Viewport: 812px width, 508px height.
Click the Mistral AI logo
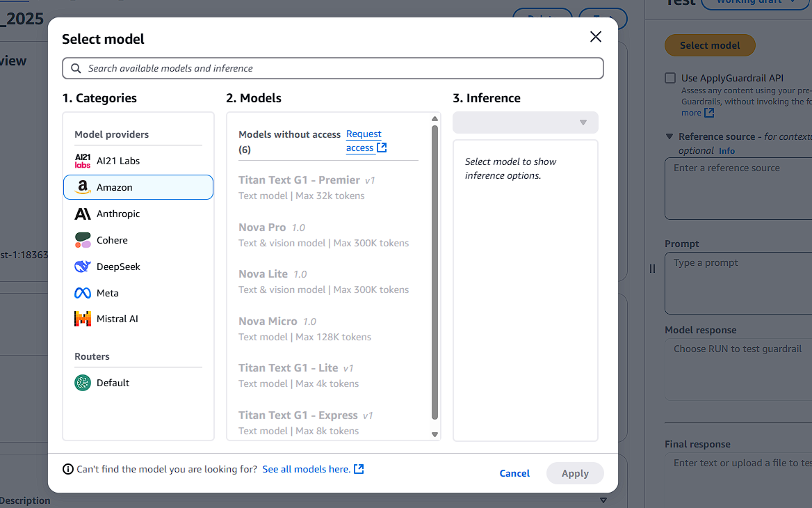point(82,319)
